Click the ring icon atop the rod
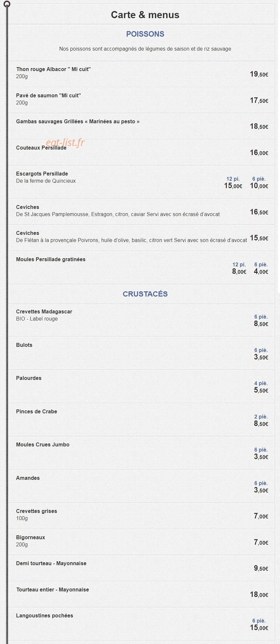 point(6,4)
